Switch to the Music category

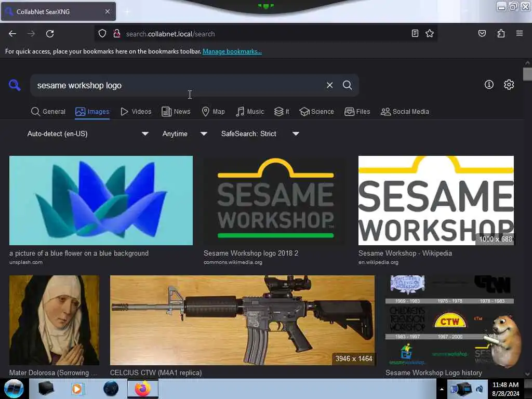(250, 112)
